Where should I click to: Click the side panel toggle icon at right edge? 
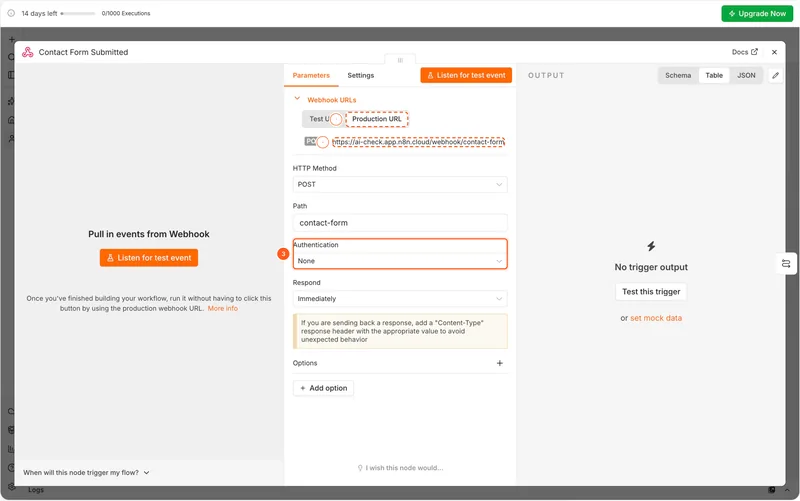tap(786, 264)
